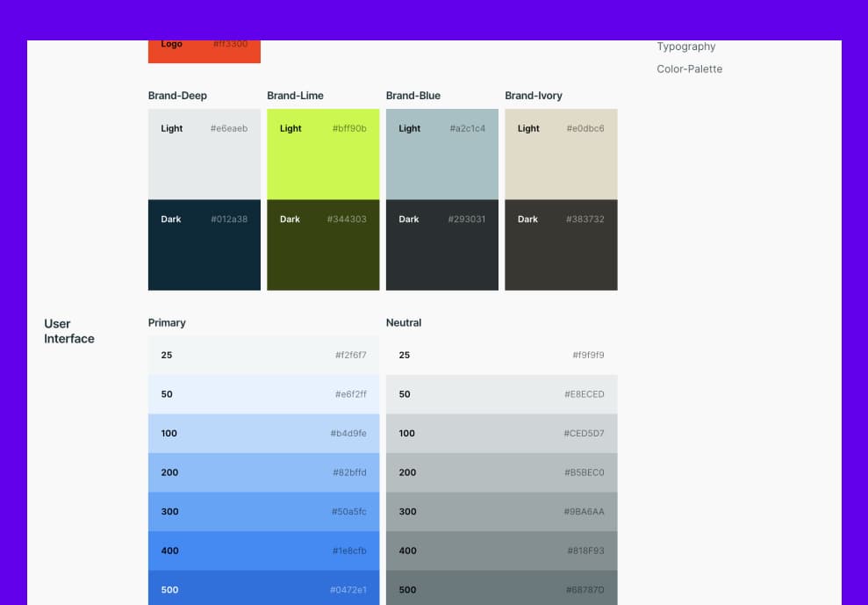This screenshot has width=868, height=605.
Task: Pick the Neutral 50 #E8ECED row
Action: 501,394
